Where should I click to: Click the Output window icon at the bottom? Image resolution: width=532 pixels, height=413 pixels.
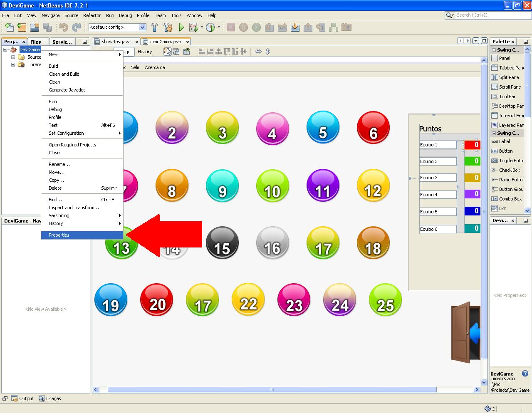pos(15,398)
